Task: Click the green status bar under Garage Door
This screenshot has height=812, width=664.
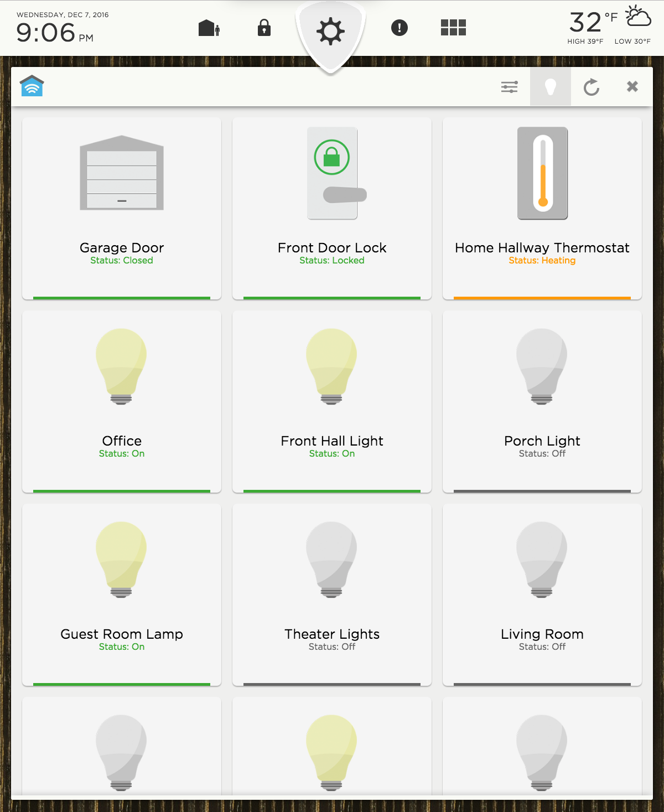Action: [x=122, y=298]
